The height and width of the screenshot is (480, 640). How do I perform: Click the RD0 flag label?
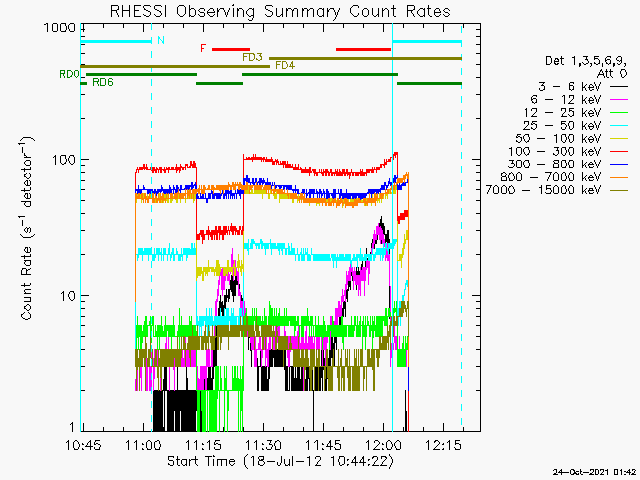click(69, 74)
